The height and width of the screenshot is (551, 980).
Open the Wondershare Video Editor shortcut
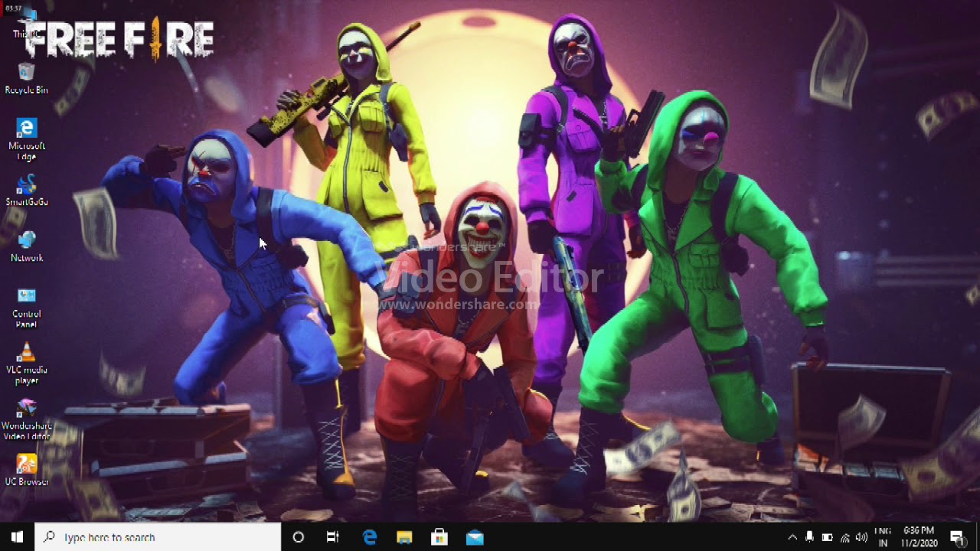(26, 420)
